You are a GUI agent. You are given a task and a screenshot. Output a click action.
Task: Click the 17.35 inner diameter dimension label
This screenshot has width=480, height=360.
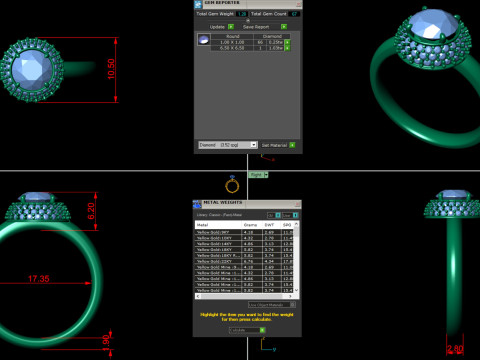[x=39, y=279]
